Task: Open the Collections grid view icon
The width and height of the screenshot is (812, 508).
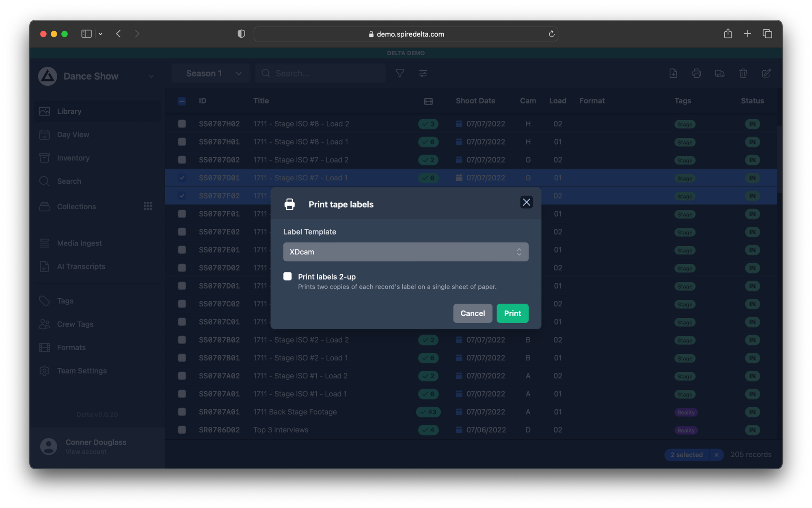Action: tap(148, 206)
